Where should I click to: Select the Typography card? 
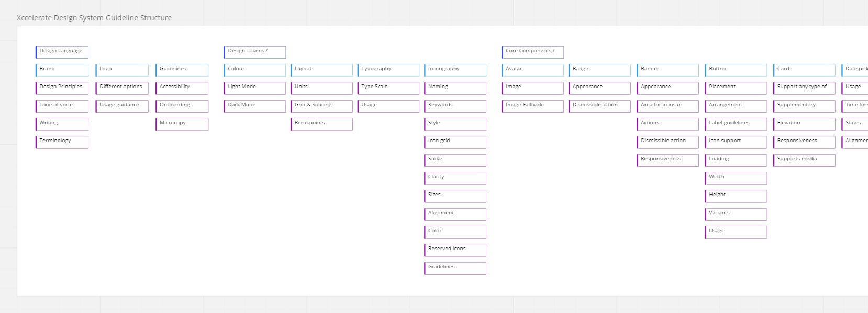(x=388, y=70)
